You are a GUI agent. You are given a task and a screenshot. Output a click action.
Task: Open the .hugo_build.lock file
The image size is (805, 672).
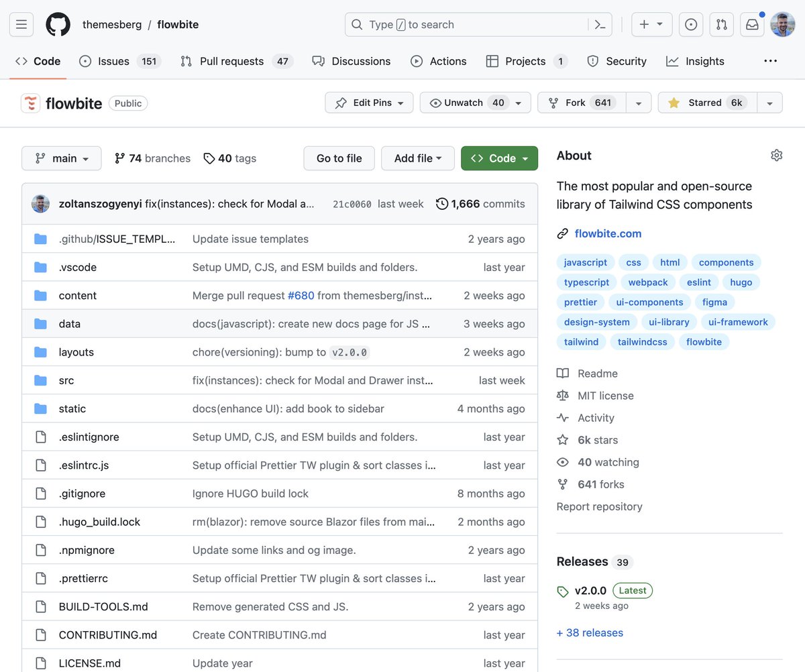click(99, 522)
